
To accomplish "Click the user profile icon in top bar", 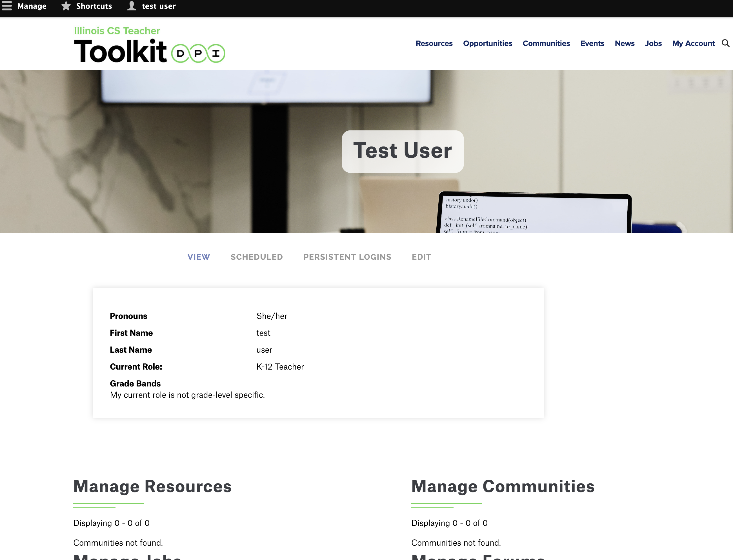I will click(131, 6).
